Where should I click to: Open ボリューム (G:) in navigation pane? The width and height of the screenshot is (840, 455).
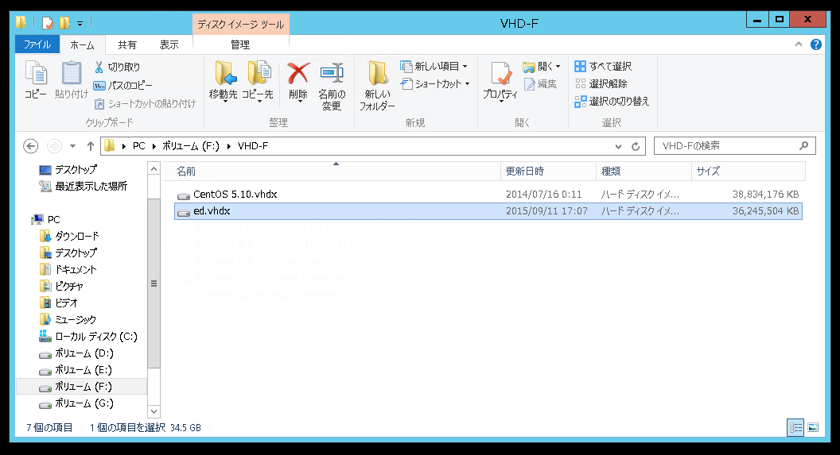76,404
